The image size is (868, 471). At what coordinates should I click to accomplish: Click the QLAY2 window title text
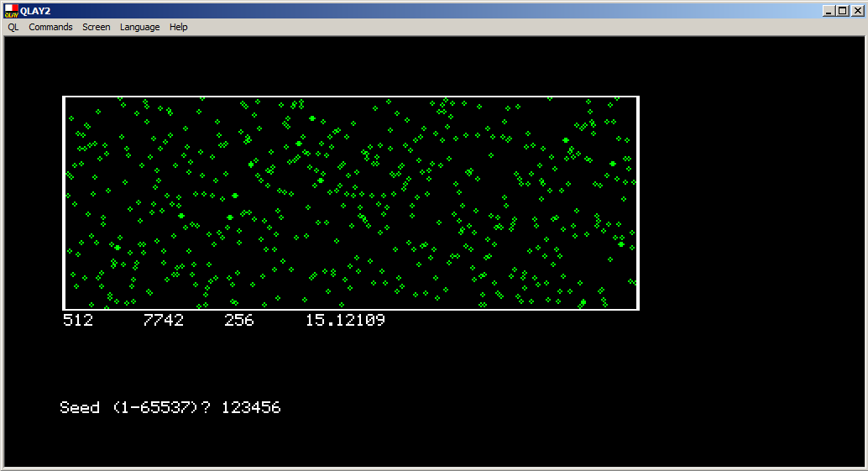coord(35,11)
